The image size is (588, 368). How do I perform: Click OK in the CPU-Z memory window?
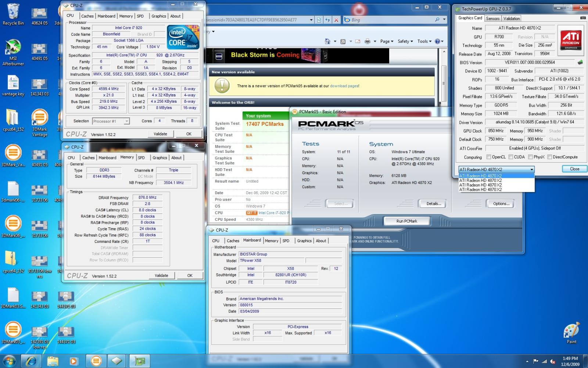pos(190,275)
